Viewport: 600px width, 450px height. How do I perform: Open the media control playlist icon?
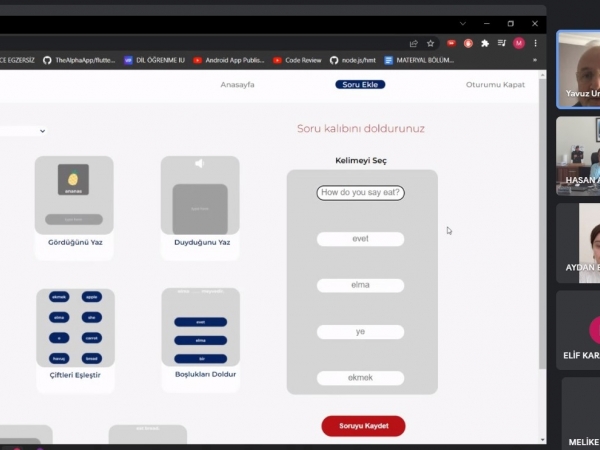(502, 43)
